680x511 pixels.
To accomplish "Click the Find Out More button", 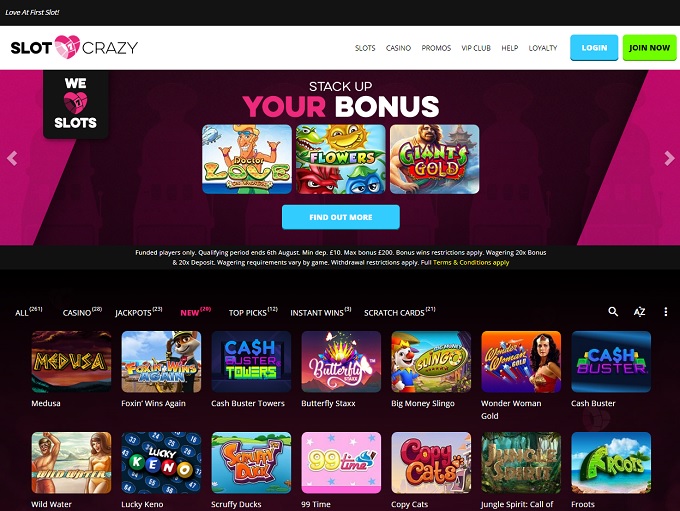I will point(341,217).
